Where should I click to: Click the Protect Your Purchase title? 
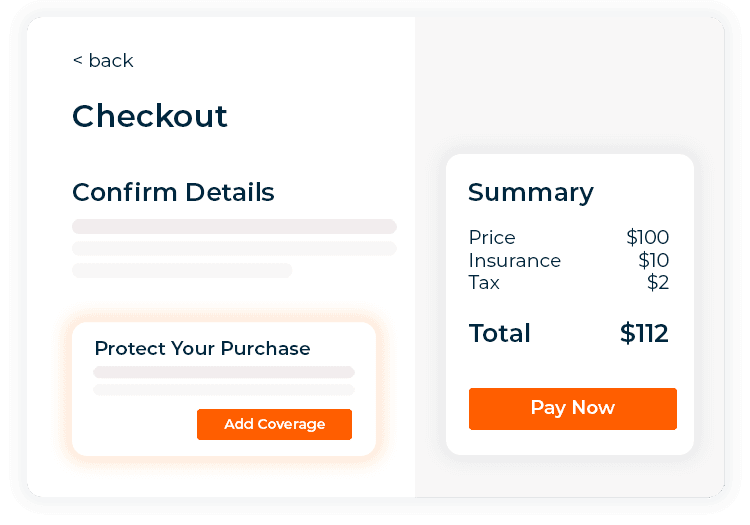pos(202,348)
